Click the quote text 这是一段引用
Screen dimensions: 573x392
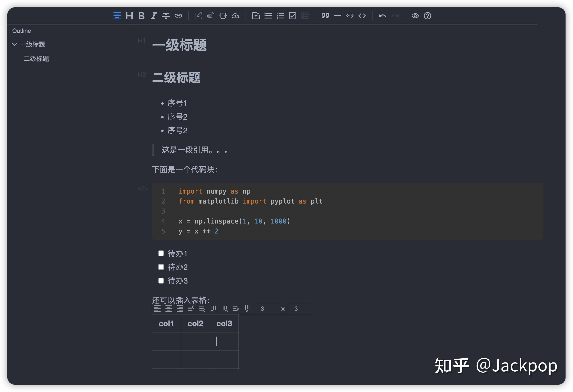click(x=195, y=150)
